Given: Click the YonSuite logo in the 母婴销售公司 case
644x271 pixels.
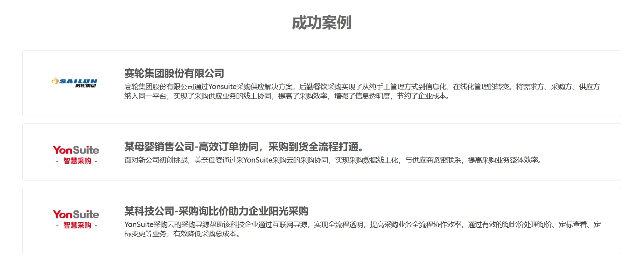Looking at the screenshot, I should [x=76, y=155].
